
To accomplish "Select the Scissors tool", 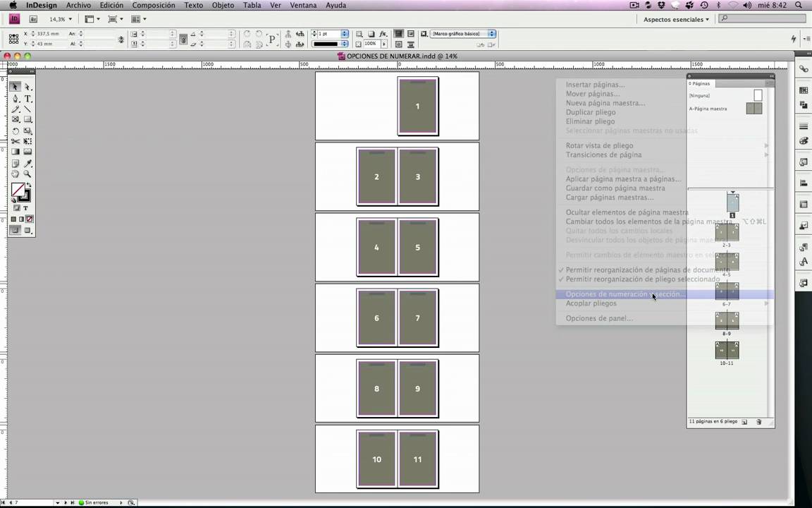I will click(x=16, y=141).
